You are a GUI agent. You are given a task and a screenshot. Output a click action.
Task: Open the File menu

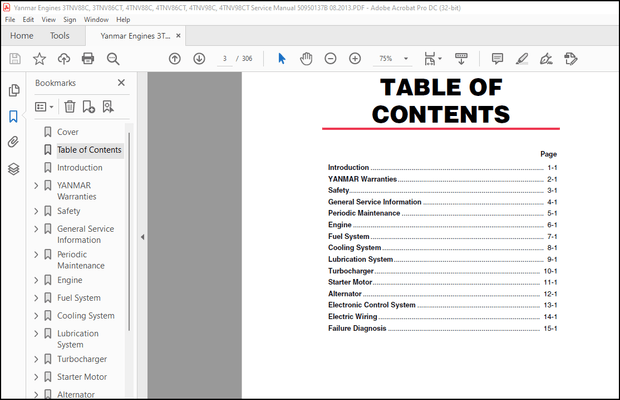10,19
